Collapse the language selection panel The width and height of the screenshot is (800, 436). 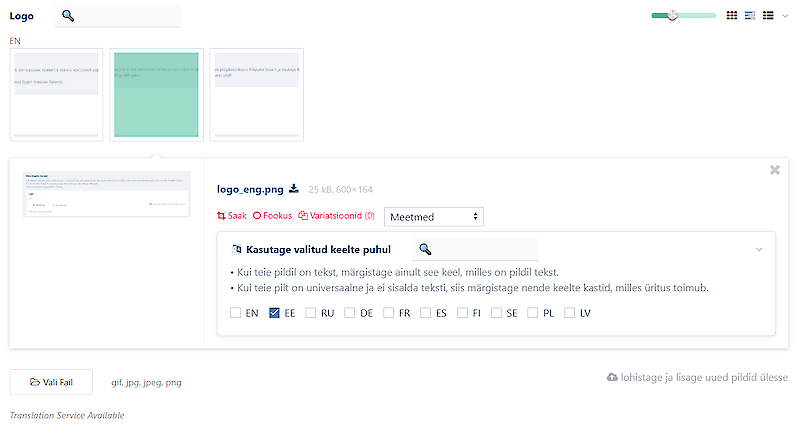pos(759,249)
